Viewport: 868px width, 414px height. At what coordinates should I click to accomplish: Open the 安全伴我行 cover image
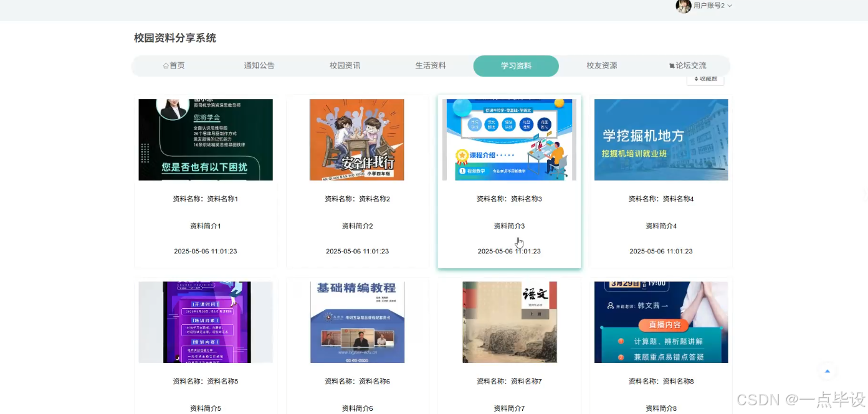tap(357, 139)
